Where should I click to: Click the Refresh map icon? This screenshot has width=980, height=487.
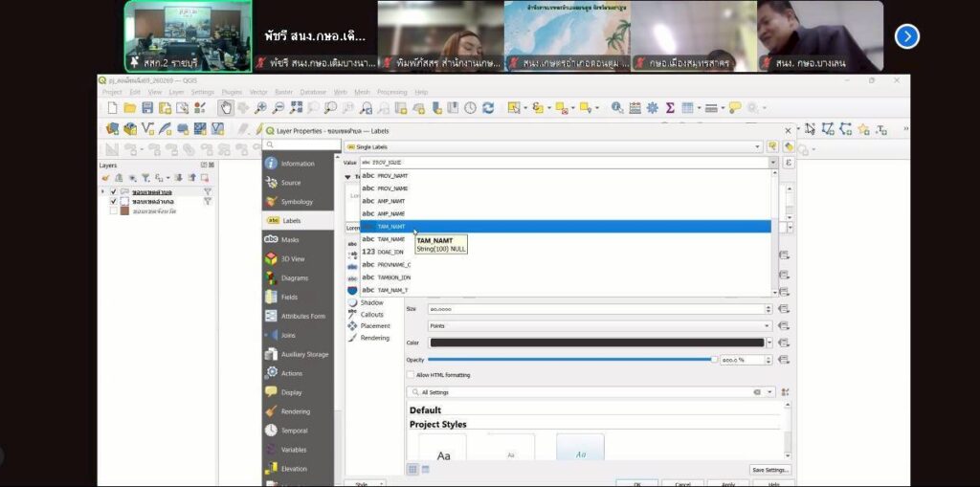tap(488, 108)
